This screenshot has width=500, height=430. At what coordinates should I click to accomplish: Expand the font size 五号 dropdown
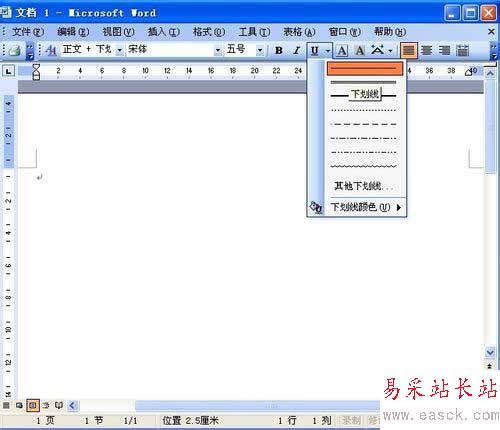260,50
